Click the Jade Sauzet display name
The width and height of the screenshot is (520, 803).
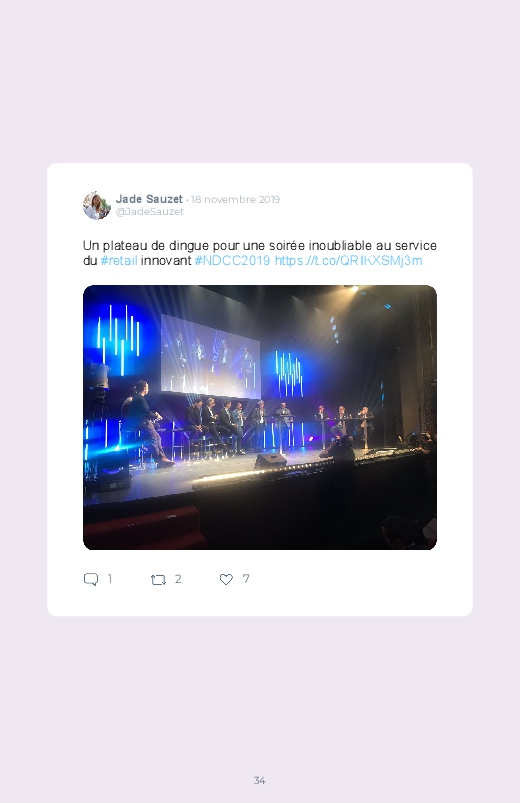click(149, 199)
